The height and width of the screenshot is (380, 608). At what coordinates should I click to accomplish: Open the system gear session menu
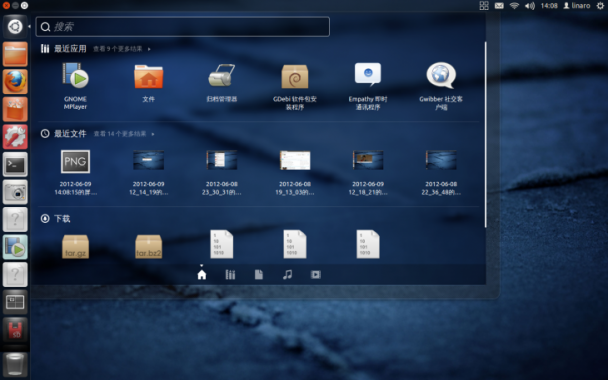click(600, 5)
